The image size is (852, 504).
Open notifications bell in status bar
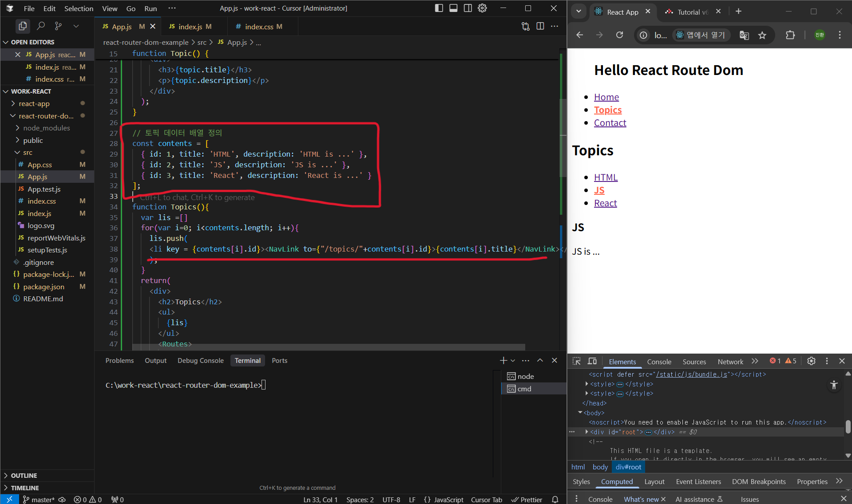click(x=555, y=500)
